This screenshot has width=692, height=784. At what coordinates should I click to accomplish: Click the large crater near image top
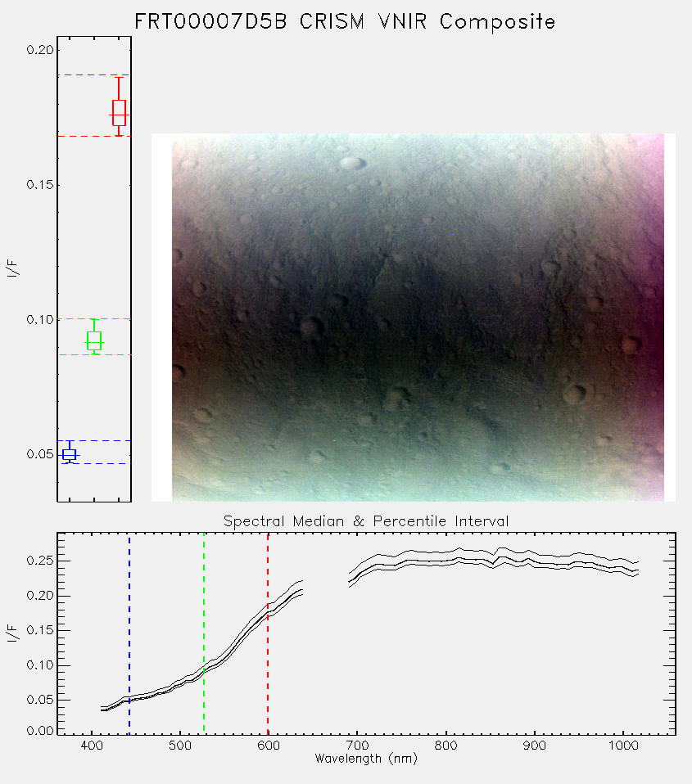tap(353, 163)
